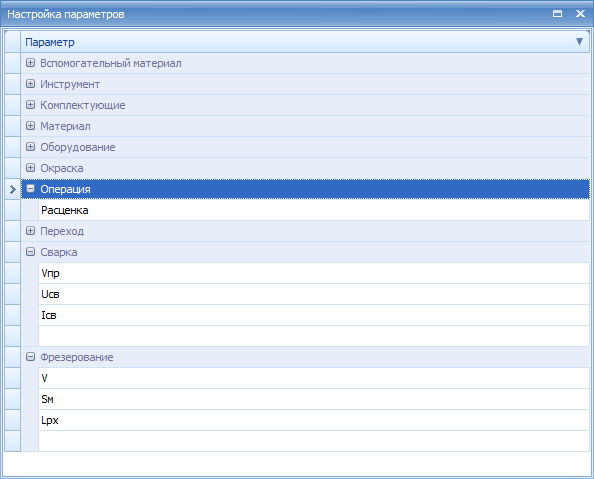
Task: Open the Параметр column filter dropdown
Action: click(579, 42)
